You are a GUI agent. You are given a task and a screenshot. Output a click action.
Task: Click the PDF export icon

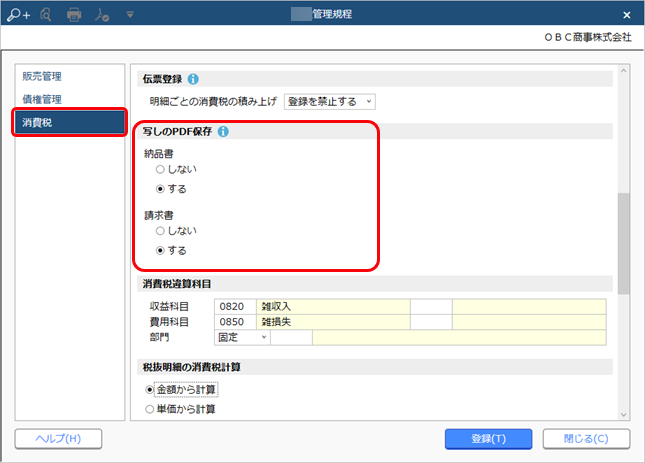point(102,15)
